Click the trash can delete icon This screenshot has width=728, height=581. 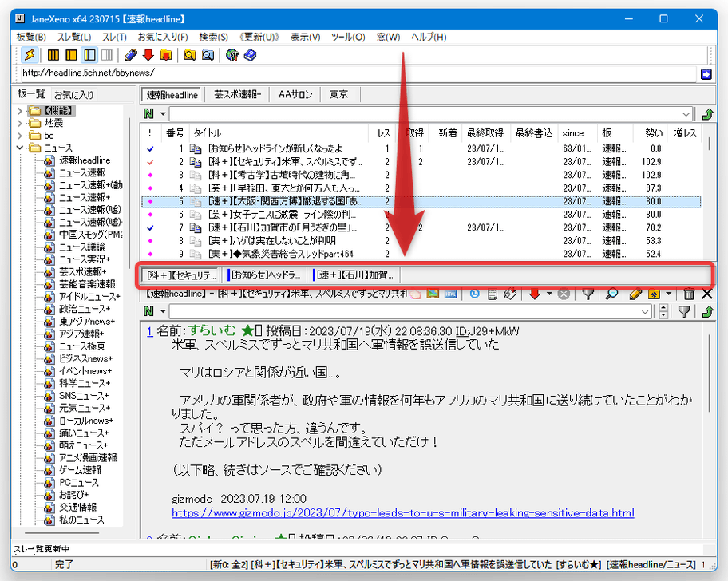pos(689,294)
